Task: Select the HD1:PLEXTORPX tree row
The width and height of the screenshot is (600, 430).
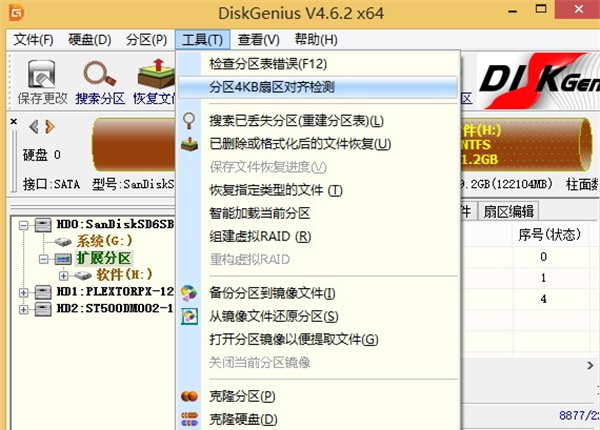Action: click(115, 292)
